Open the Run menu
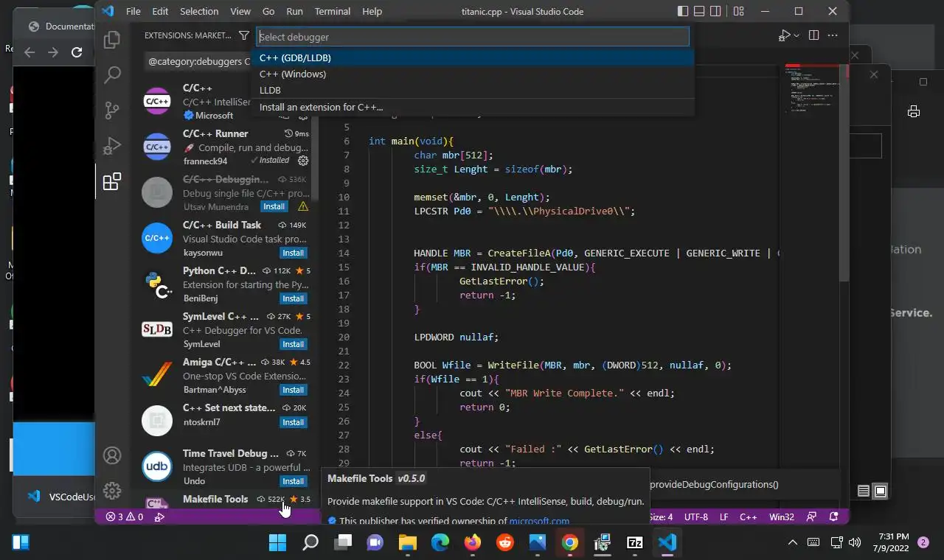The width and height of the screenshot is (944, 560). tap(294, 11)
